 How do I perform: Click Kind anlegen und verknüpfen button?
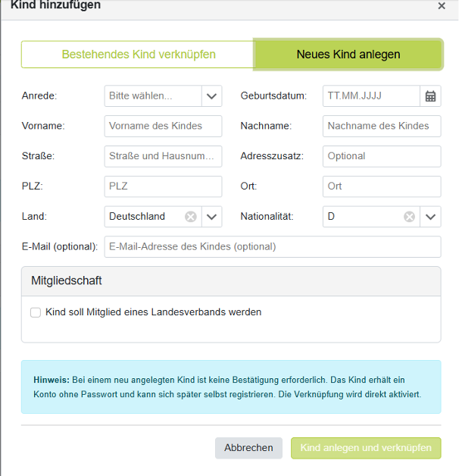[x=366, y=448]
